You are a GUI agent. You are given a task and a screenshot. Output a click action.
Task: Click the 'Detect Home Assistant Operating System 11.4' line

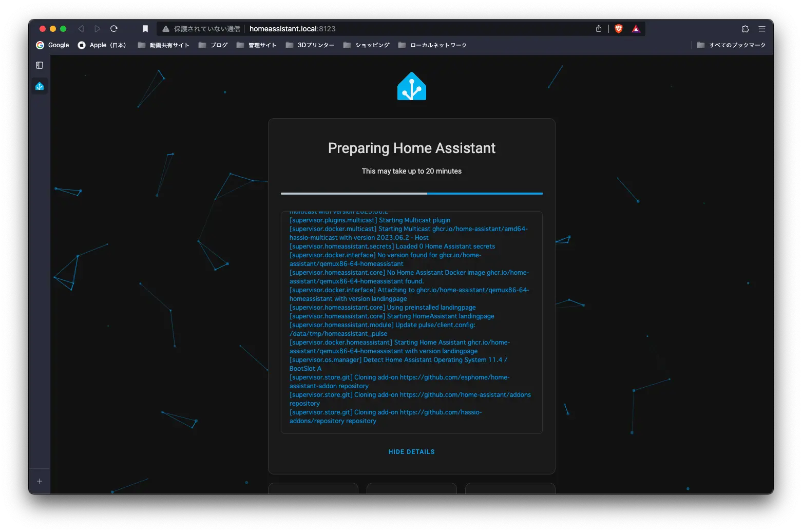click(x=398, y=364)
